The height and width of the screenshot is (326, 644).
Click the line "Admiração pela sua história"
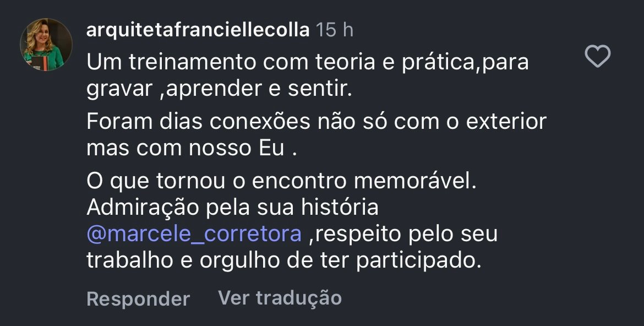pos(232,208)
